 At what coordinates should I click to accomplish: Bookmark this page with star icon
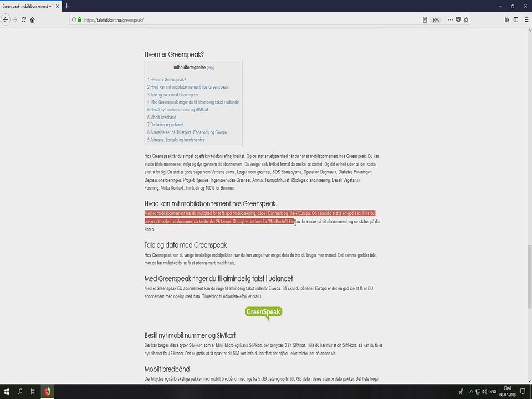(466, 20)
